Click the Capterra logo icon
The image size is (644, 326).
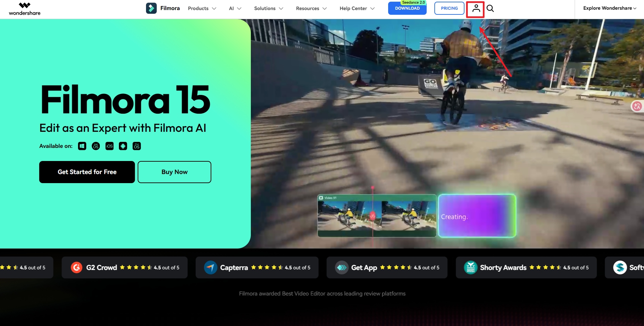pos(211,267)
